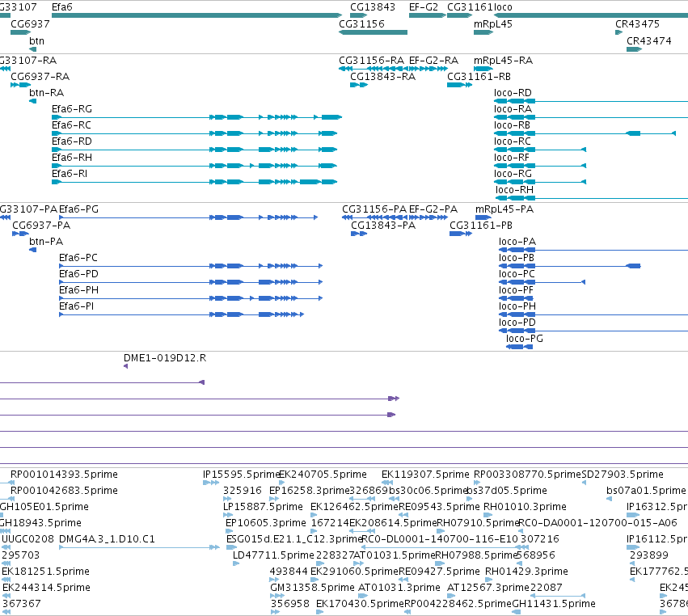The height and width of the screenshot is (616, 688).
Task: Click the RP001042683.5prime EST label
Action: tap(64, 491)
